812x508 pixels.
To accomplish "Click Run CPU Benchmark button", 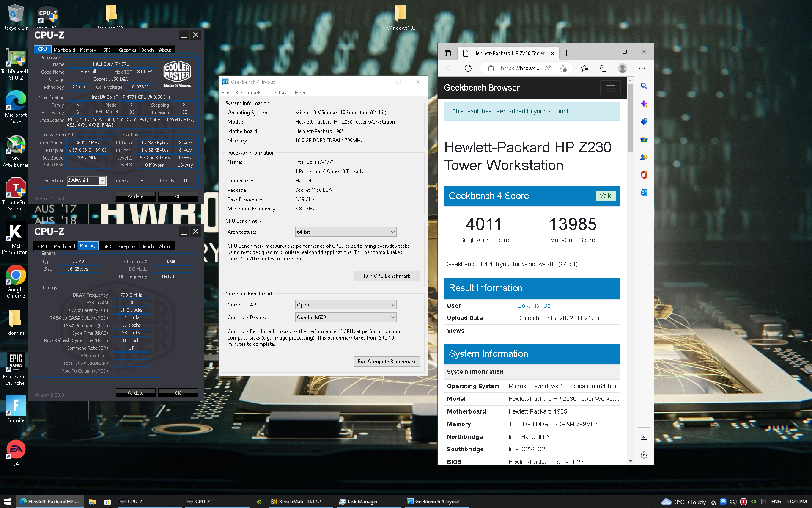I will point(387,276).
